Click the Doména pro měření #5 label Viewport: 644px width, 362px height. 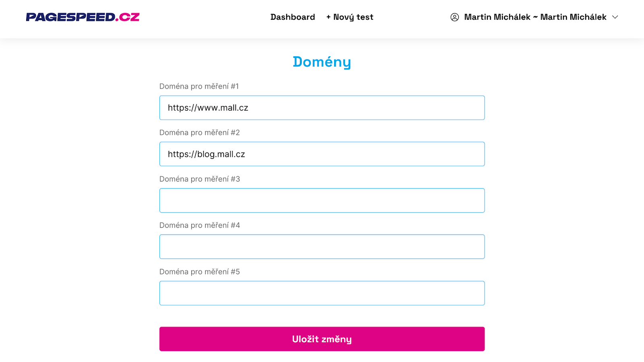(200, 271)
